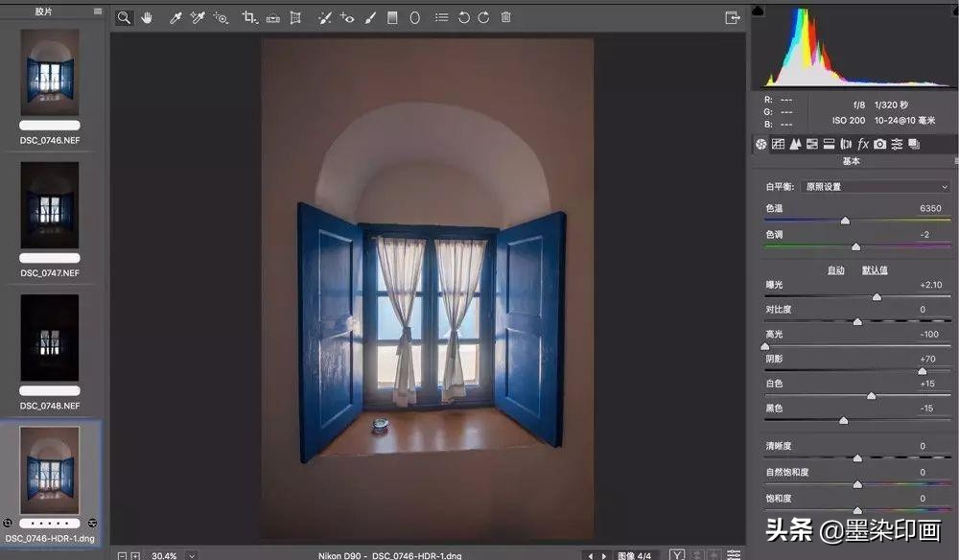Image resolution: width=959 pixels, height=560 pixels.
Task: Select the Adjustment Brush tool
Action: [x=370, y=17]
